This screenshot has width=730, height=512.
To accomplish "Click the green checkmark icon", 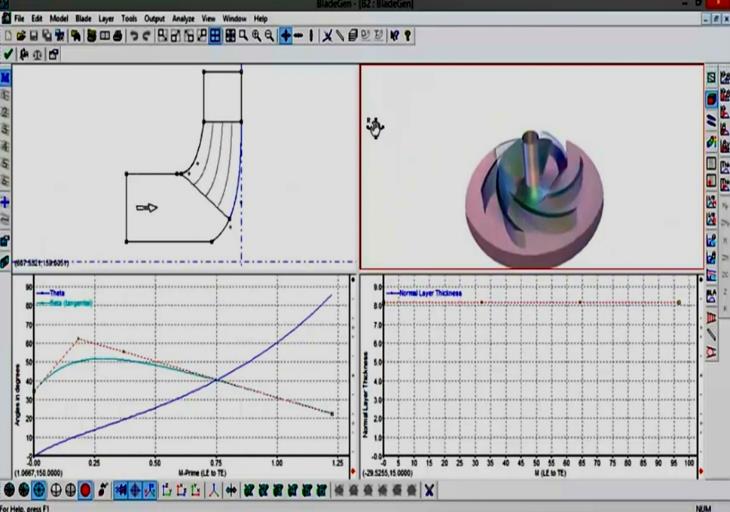I will pyautogui.click(x=8, y=54).
